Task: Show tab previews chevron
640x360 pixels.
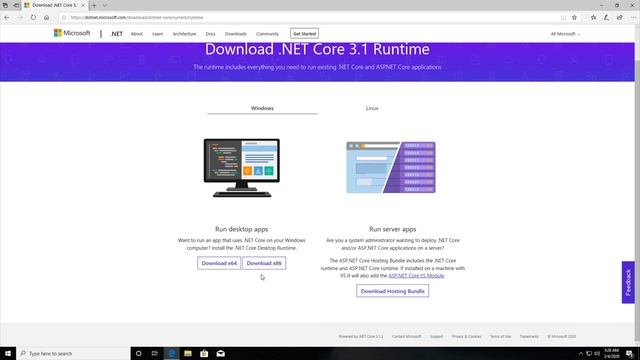Action: pyautogui.click(x=105, y=5)
